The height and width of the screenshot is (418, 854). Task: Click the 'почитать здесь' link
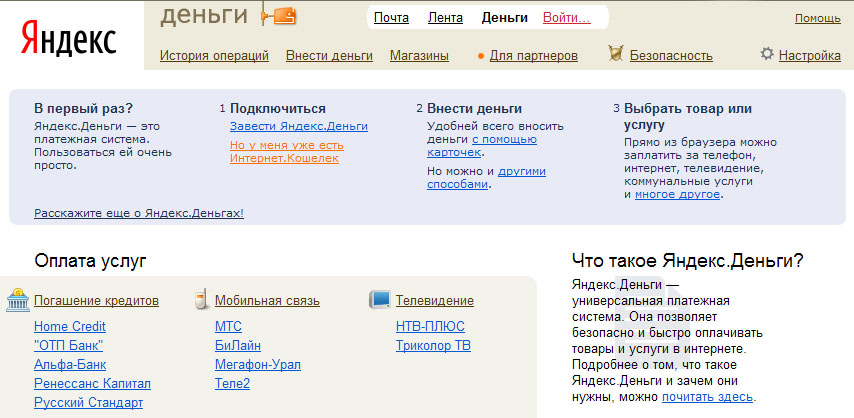[x=707, y=397]
